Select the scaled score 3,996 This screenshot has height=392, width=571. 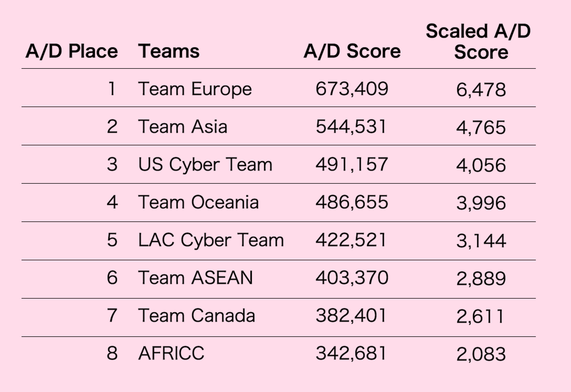point(481,203)
